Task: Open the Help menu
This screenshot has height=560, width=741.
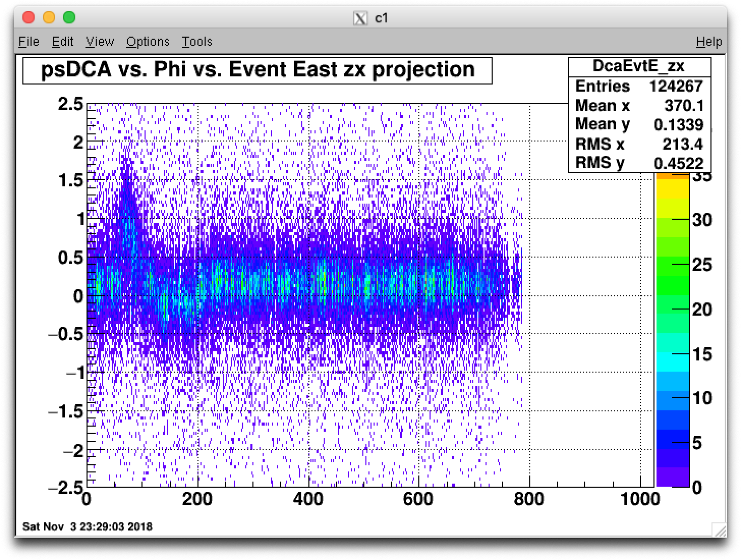Action: coord(709,42)
